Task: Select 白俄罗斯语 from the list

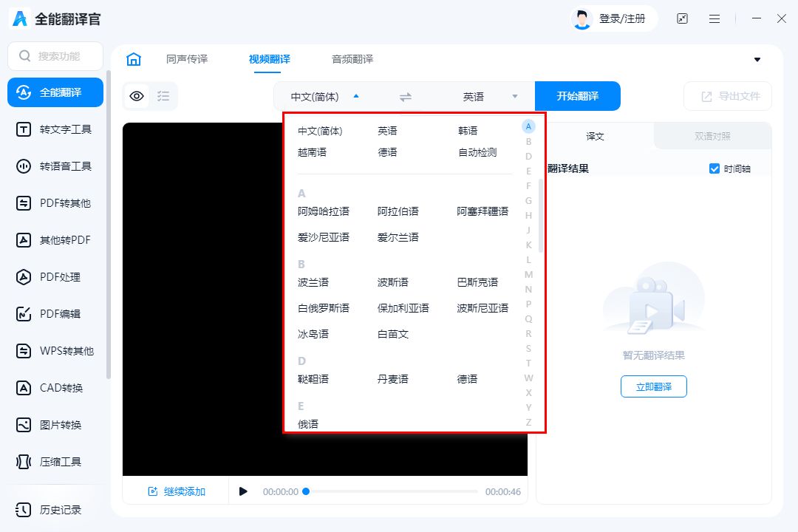Action: point(323,308)
